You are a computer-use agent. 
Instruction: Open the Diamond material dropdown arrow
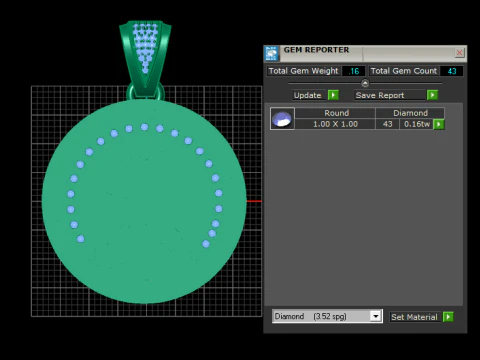click(376, 316)
